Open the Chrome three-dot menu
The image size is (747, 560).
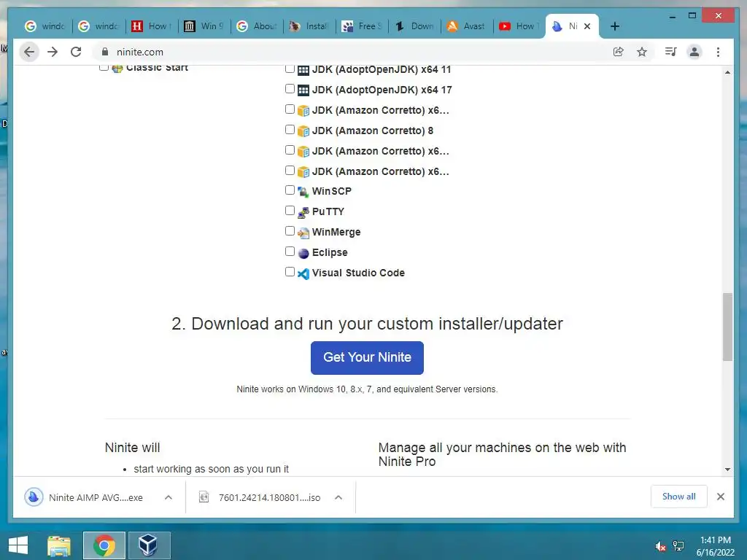[718, 52]
